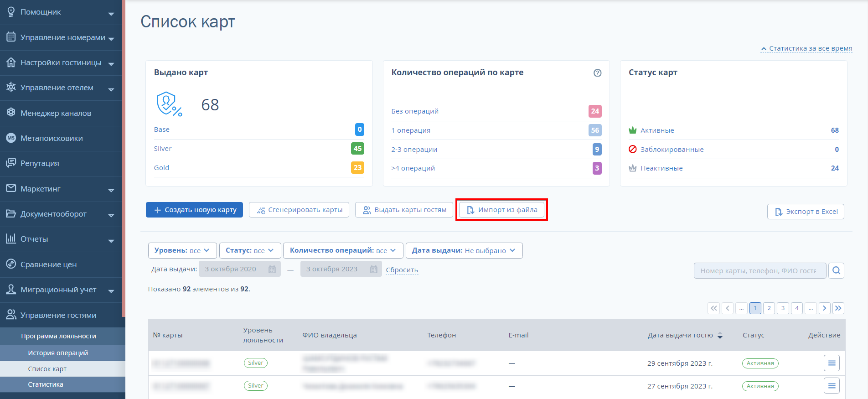Expand the Отчеты menu arrow
Image resolution: width=868 pixels, height=399 pixels.
111,241
